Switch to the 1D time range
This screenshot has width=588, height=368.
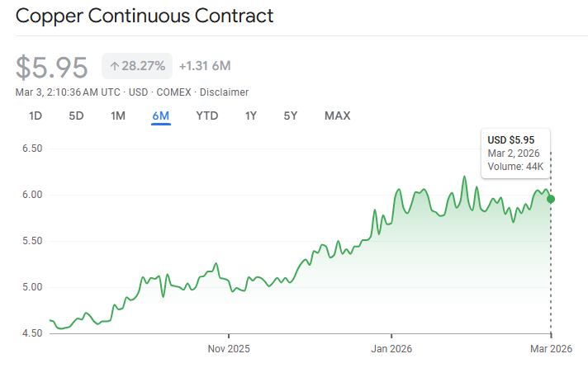(36, 116)
